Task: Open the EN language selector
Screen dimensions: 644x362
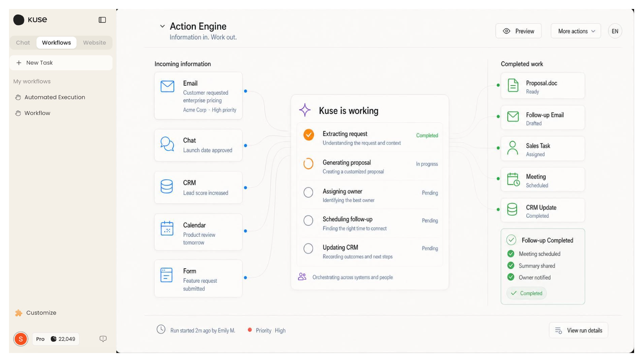Action: click(615, 31)
